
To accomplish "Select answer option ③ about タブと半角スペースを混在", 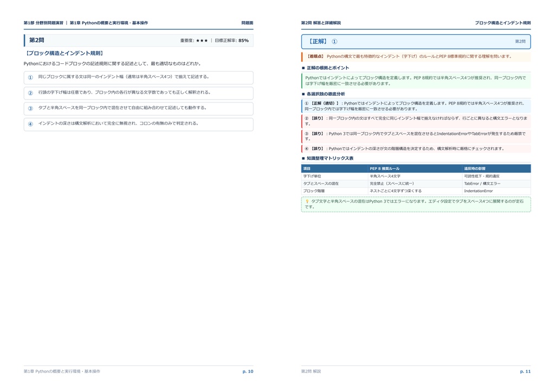I will pos(138,108).
